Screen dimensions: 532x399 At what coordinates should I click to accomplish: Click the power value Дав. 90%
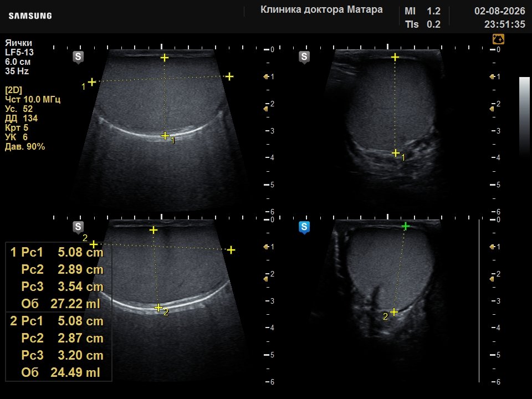coord(25,146)
